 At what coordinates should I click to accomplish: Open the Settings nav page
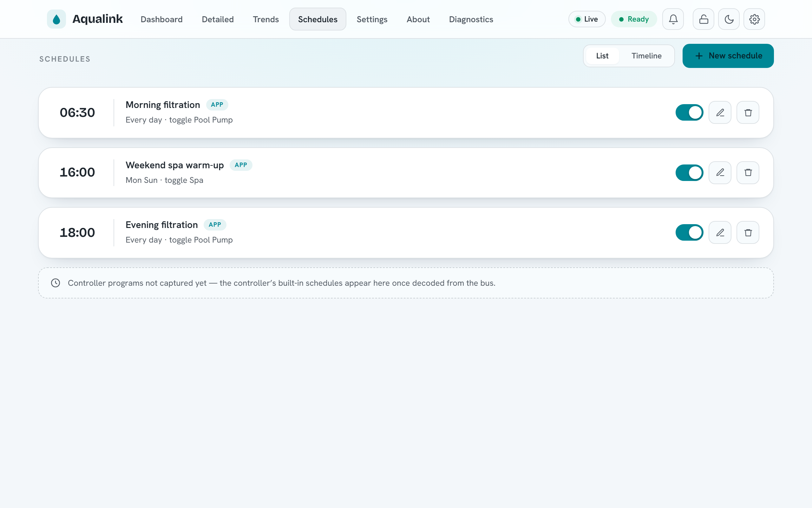[x=372, y=19]
